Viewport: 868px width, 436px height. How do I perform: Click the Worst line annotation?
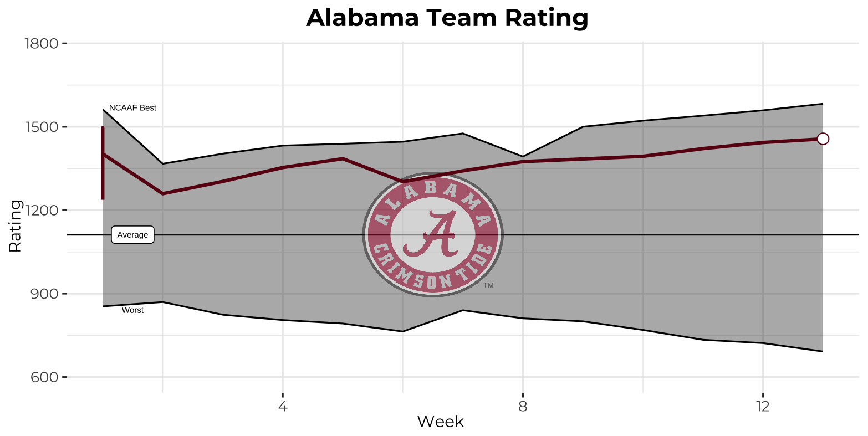point(132,310)
